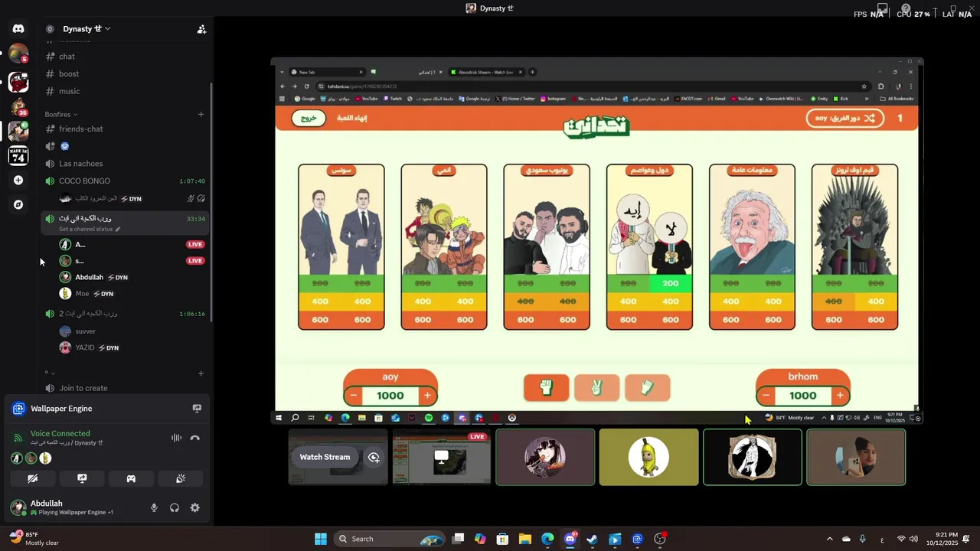This screenshot has height=551, width=980.
Task: Create channel with plus next to Bonfires
Action: 201,115
